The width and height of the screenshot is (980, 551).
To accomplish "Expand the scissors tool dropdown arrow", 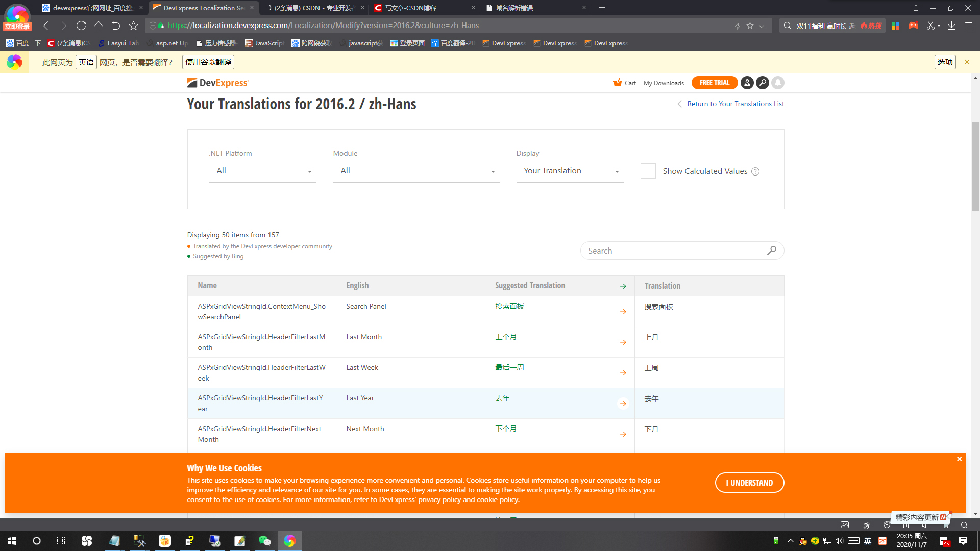I will (x=939, y=26).
